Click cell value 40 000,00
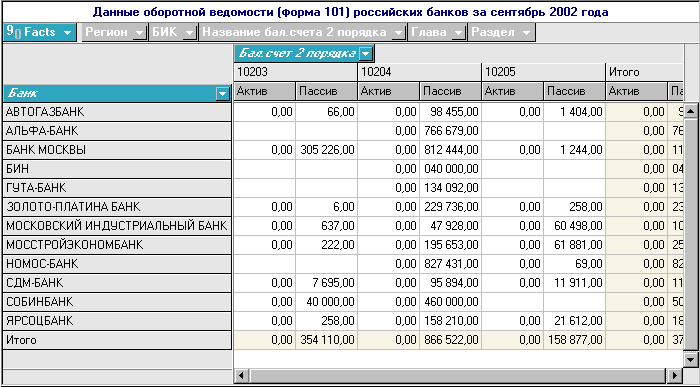The height and width of the screenshot is (387, 700). coord(326,301)
